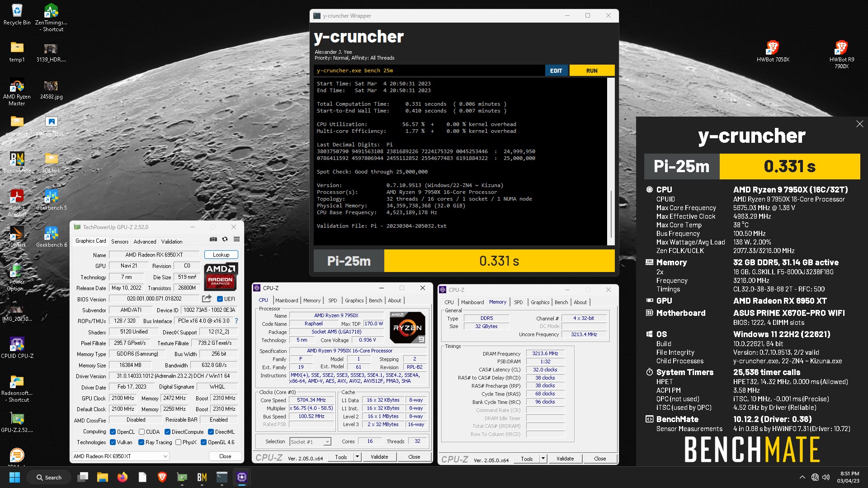This screenshot has height=488, width=868.
Task: Open the Recycle Bin desktop icon
Action: 17,14
